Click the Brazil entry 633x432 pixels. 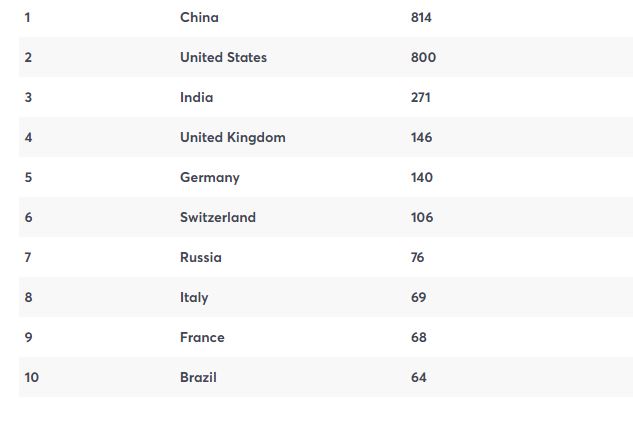[x=198, y=377]
